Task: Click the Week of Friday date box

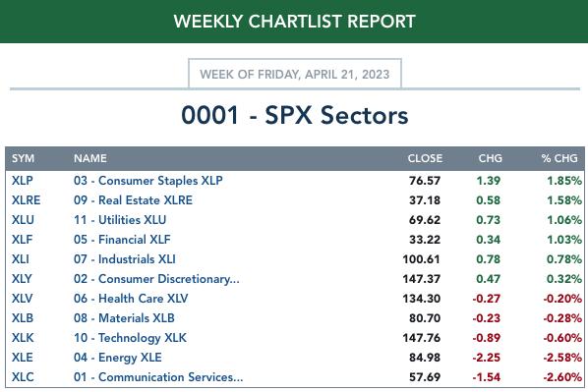Action: tap(295, 74)
